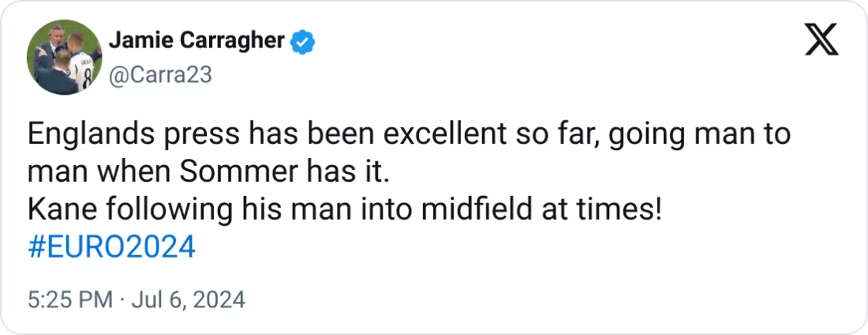Click the tweet line starting "Englands press"

[x=409, y=135]
